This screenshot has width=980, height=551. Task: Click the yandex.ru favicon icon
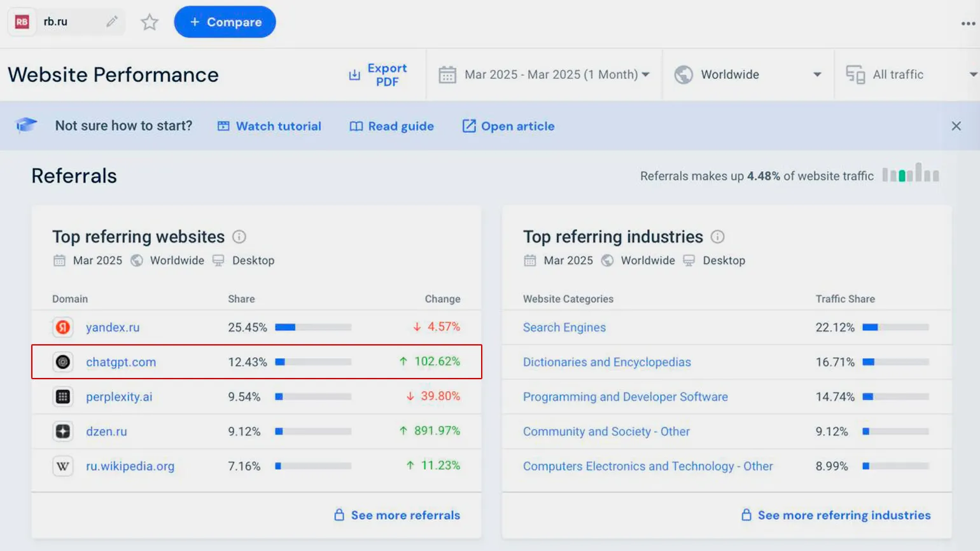point(63,327)
